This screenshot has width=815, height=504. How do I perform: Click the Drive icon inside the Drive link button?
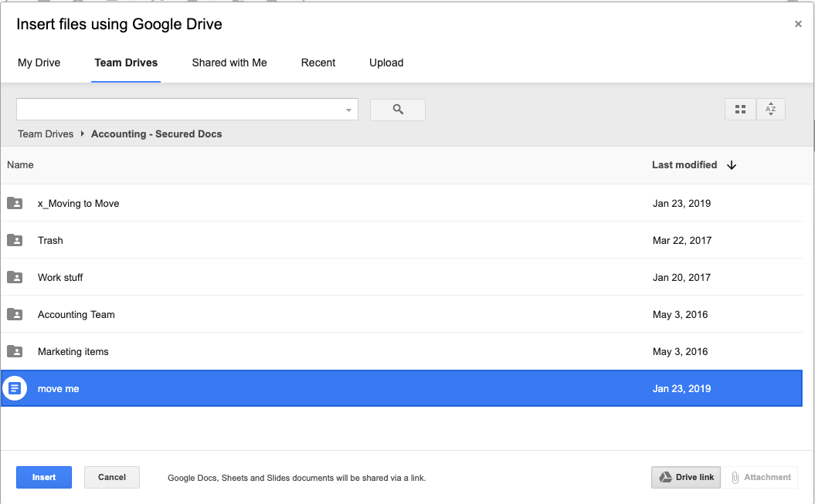(666, 477)
